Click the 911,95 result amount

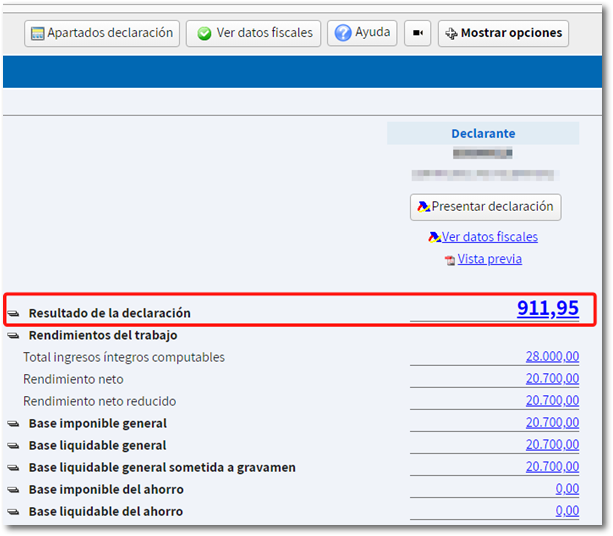point(547,308)
